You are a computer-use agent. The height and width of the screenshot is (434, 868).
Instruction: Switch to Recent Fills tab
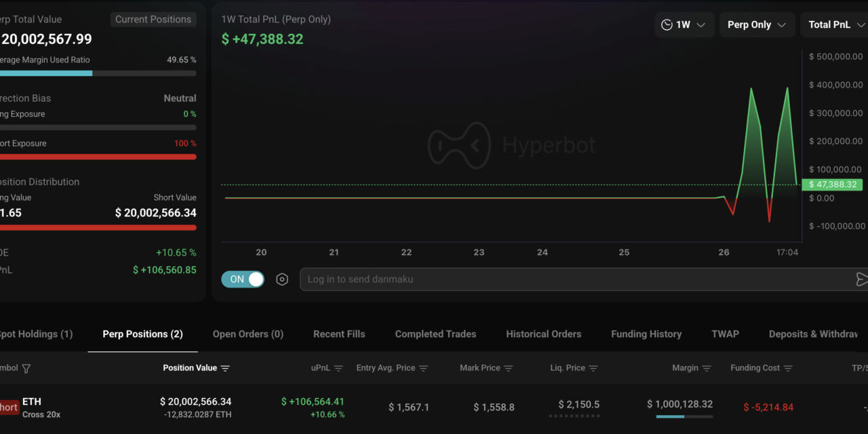coord(339,334)
